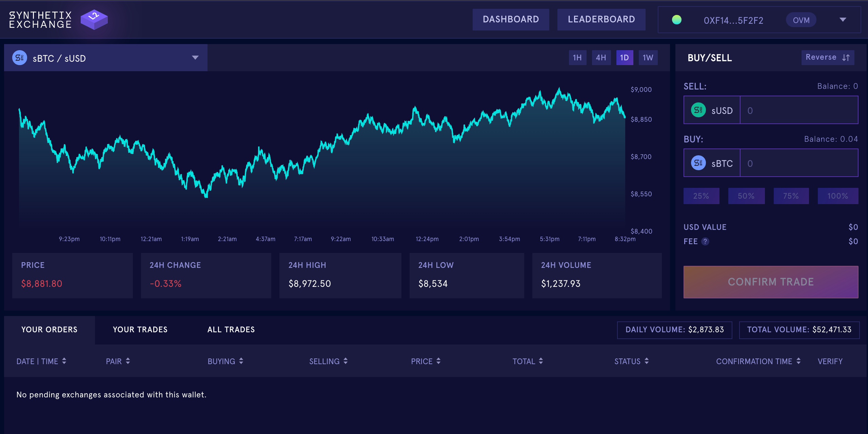Open the All Trades tab
The height and width of the screenshot is (434, 868).
231,330
